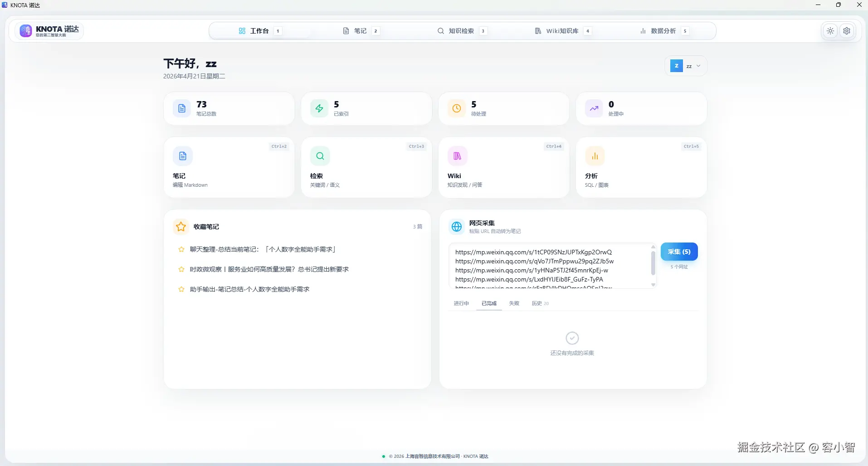This screenshot has width=868, height=466.
Task: Click the 收藏笔记 star icon
Action: [x=180, y=227]
